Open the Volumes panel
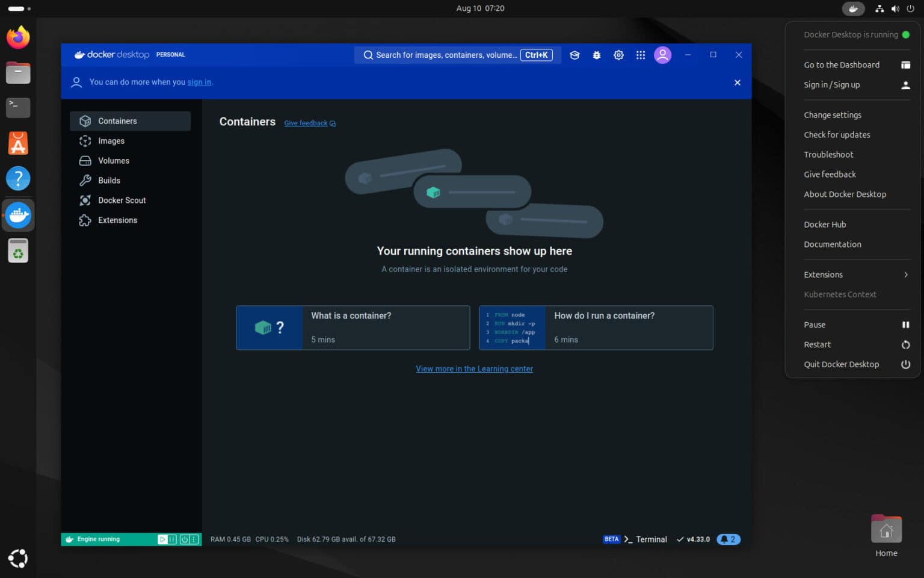 coord(113,160)
